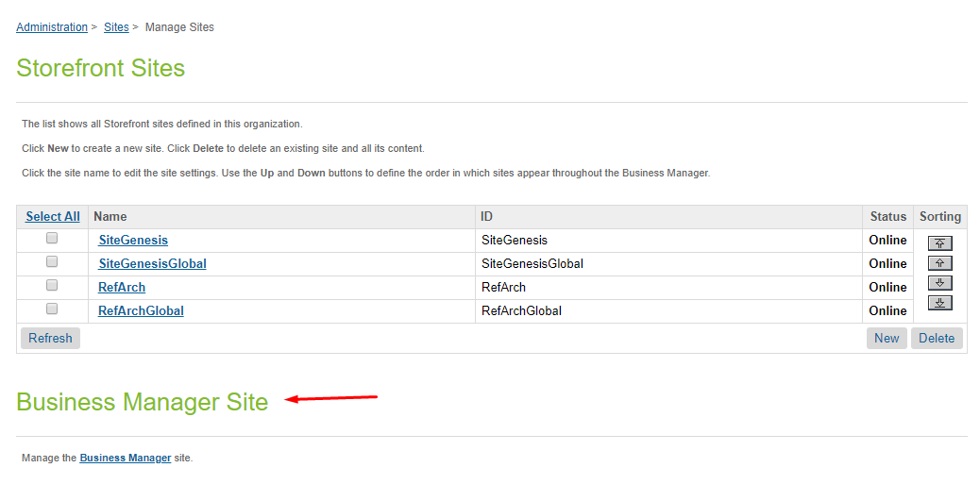This screenshot has height=501, width=980.
Task: Click the move-to-bottom sorting arrow
Action: [939, 303]
